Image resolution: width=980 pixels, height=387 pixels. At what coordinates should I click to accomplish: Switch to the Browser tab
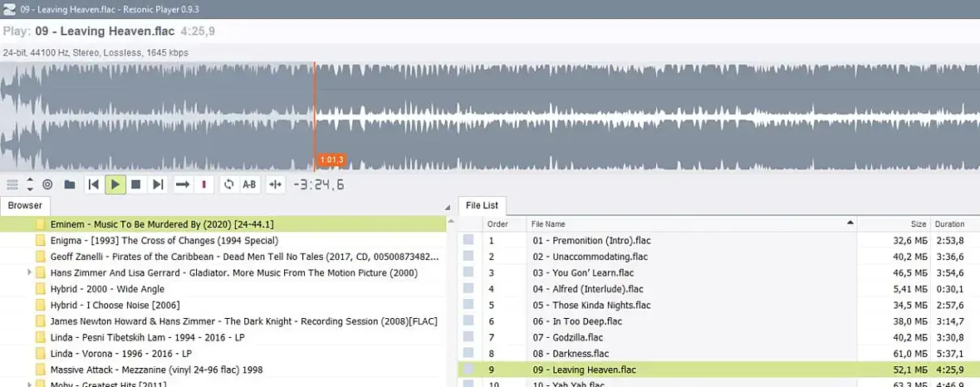click(25, 205)
